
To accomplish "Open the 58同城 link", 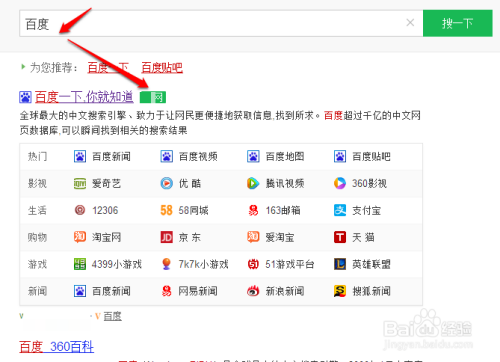I will pos(193,210).
